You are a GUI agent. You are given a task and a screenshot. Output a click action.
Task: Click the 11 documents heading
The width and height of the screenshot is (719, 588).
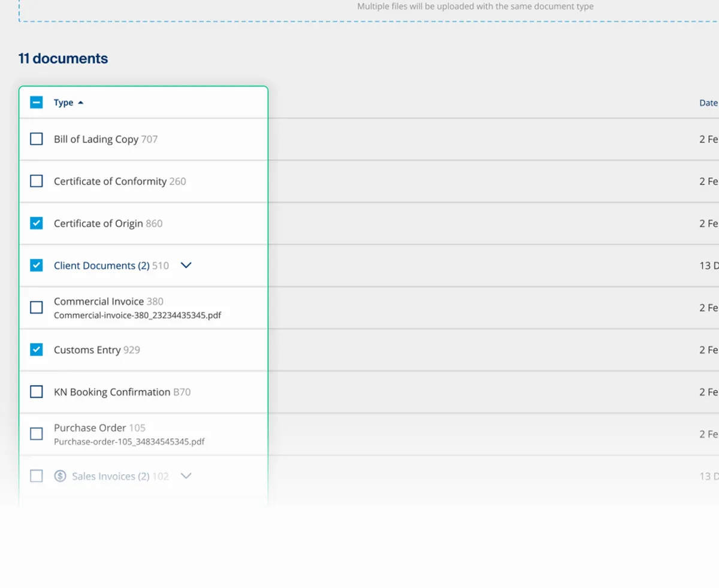click(x=63, y=58)
